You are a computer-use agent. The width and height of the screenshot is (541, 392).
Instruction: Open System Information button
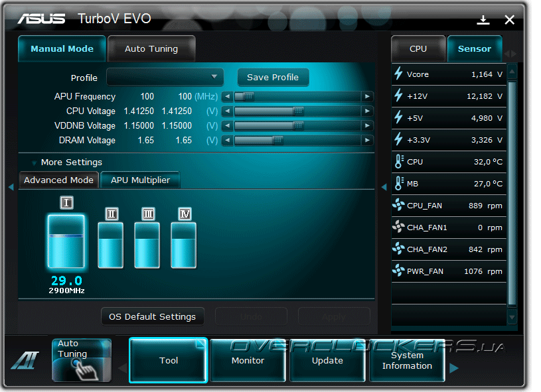407,360
